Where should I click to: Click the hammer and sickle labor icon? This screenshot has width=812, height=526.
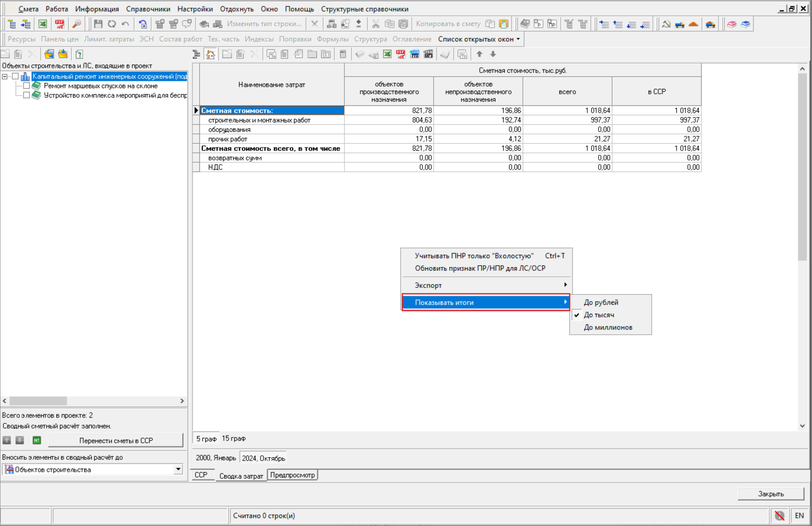pos(666,24)
